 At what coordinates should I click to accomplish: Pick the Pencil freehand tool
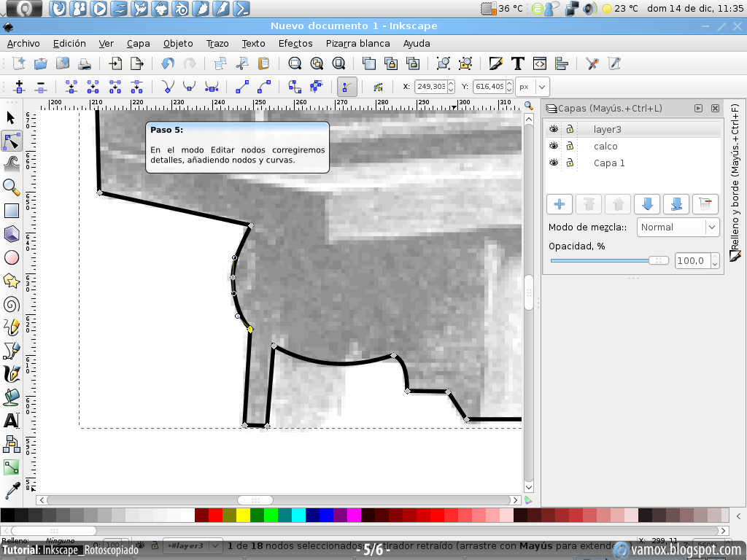12,327
